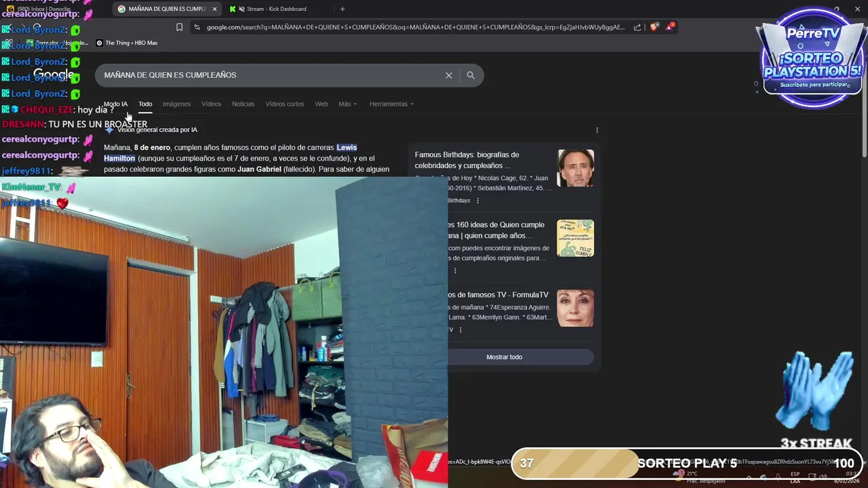
Task: Click ESP LAA language indicator in taskbar
Action: pyautogui.click(x=795, y=477)
